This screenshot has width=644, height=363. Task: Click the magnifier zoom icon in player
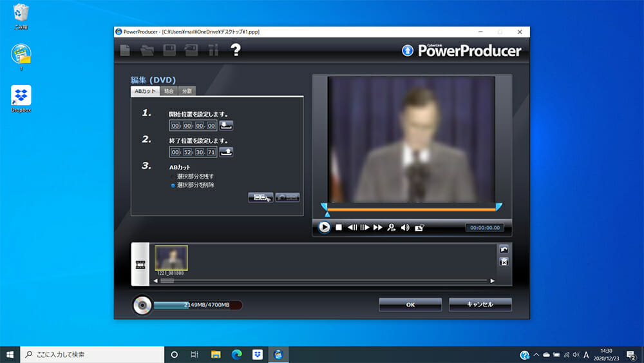coord(392,228)
